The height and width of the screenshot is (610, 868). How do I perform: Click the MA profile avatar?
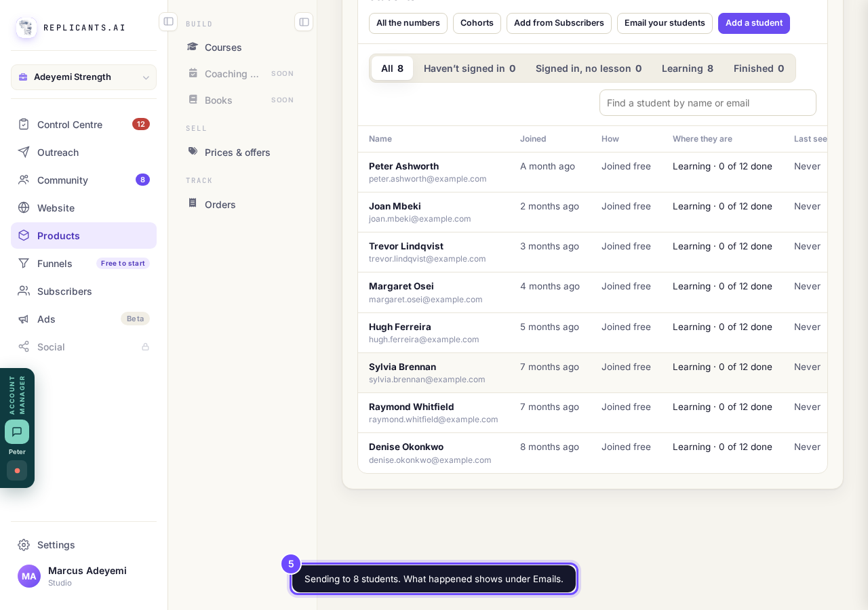(29, 576)
